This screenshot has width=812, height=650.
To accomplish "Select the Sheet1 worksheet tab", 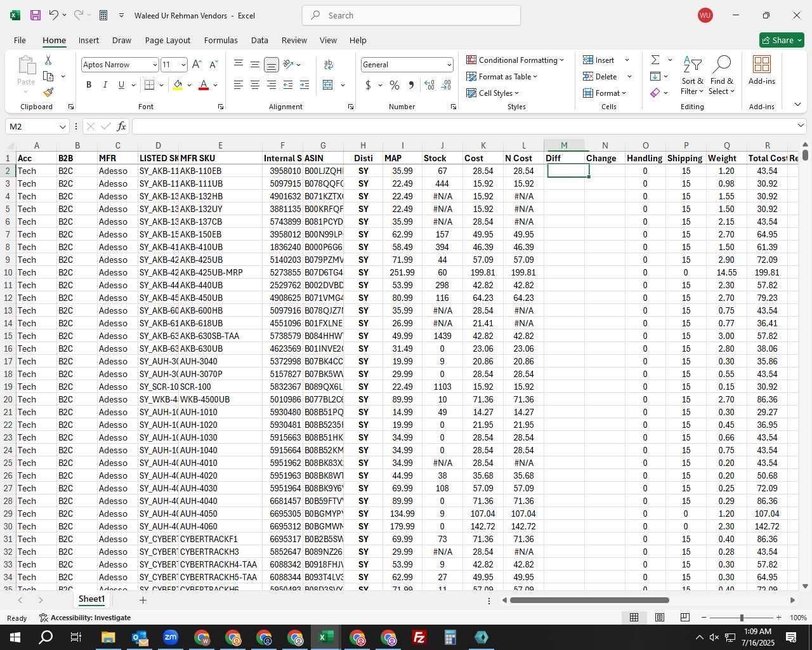I will pyautogui.click(x=91, y=599).
